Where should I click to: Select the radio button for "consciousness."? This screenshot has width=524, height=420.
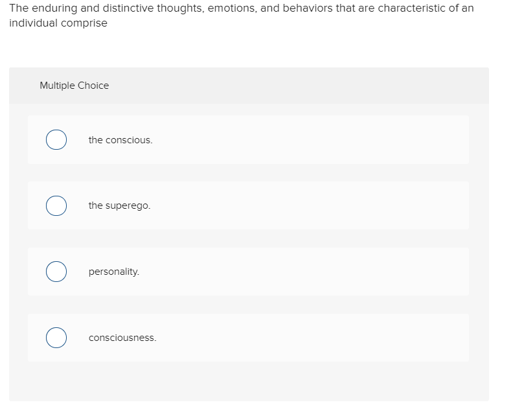coord(55,338)
